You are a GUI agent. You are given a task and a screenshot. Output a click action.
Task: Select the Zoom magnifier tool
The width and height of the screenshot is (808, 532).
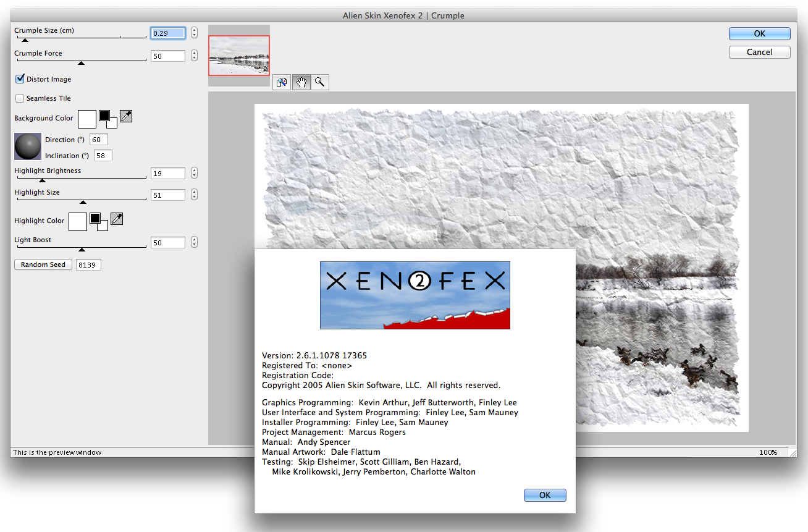pos(319,82)
